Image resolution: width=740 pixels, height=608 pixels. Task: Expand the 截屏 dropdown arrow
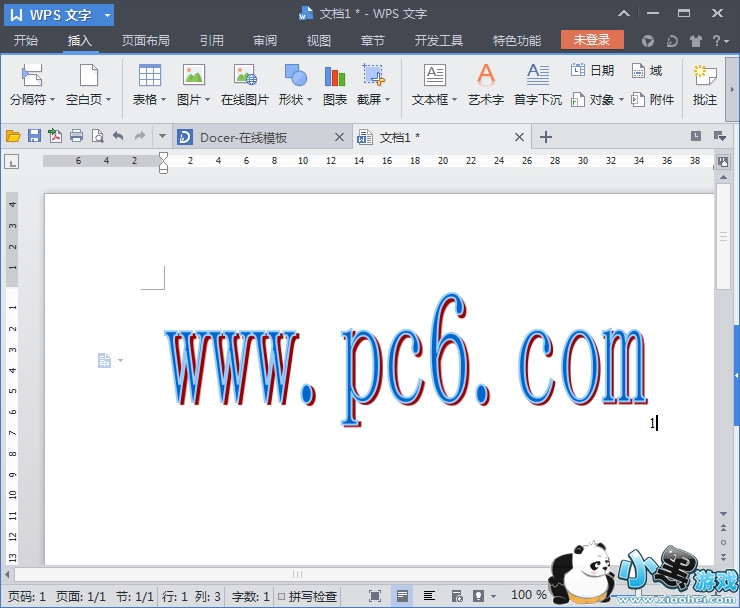tap(387, 100)
